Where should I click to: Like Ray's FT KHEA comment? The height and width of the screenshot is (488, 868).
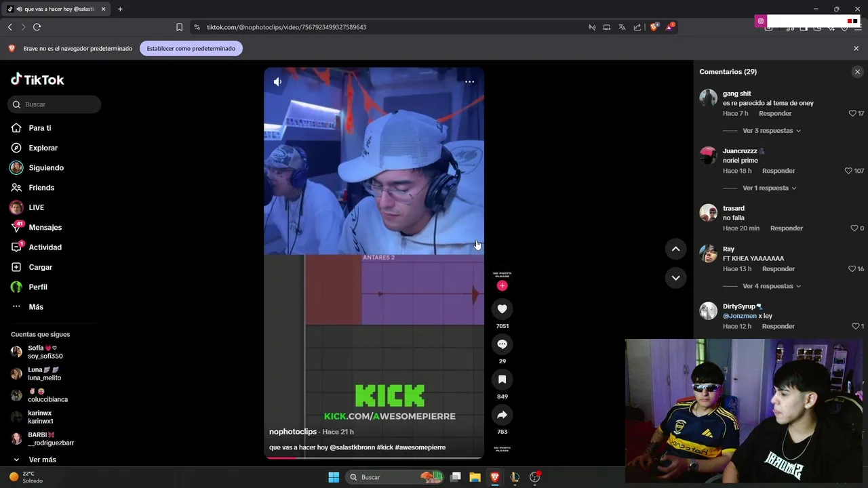[852, 269]
